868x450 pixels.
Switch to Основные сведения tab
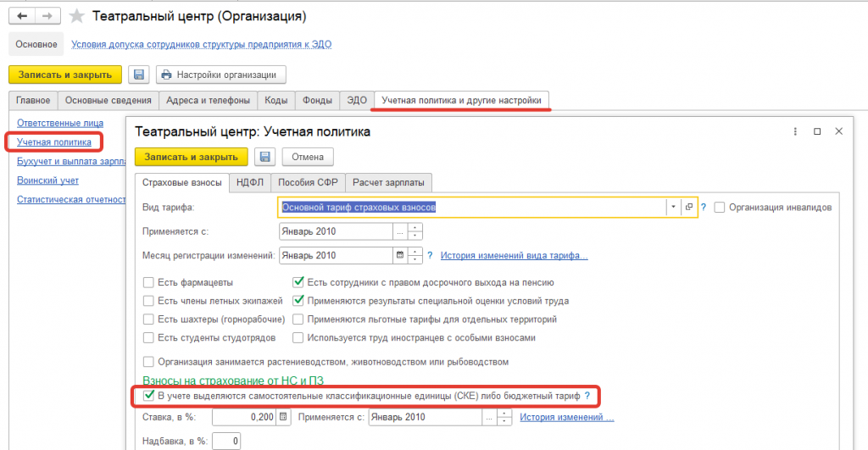click(x=108, y=100)
